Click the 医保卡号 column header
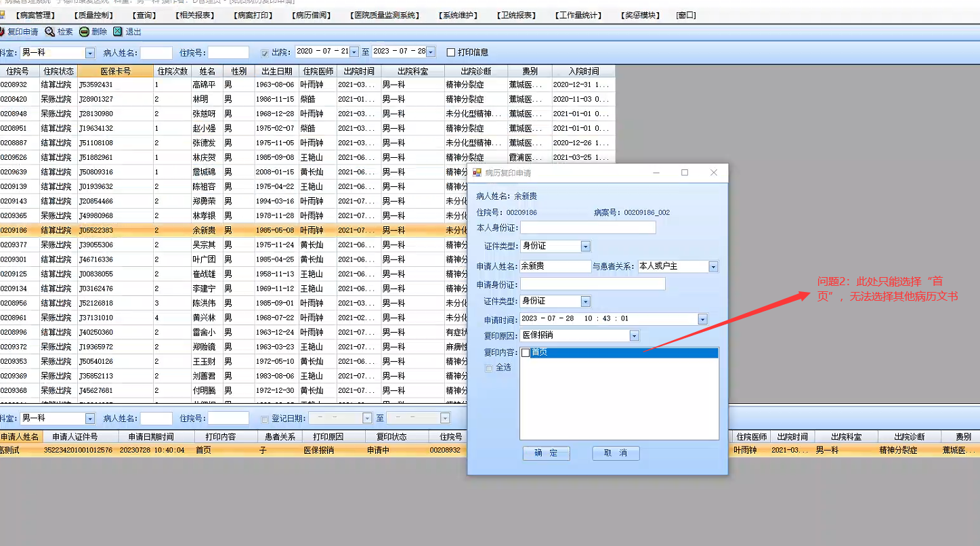The width and height of the screenshot is (980, 546). 115,71
